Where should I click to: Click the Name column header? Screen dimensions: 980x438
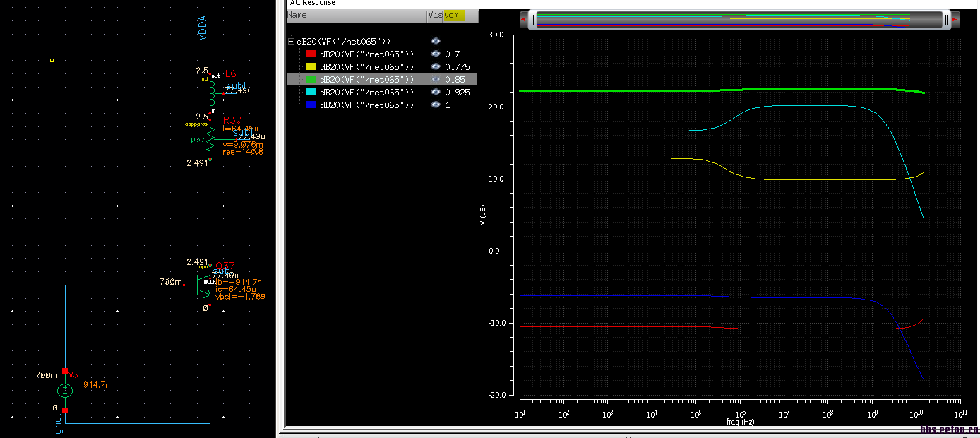coord(297,15)
